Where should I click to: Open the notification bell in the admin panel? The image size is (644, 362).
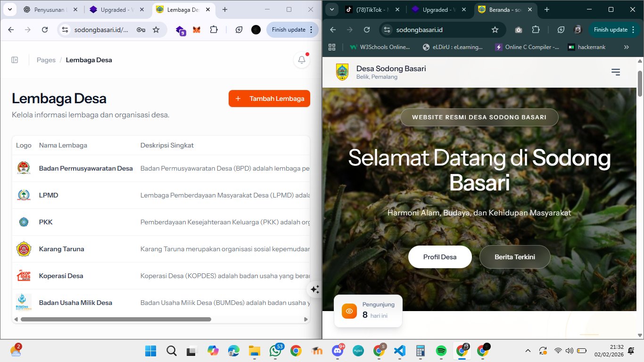[301, 60]
